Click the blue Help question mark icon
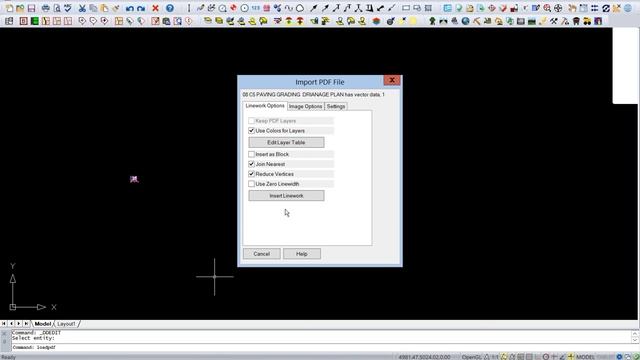Image resolution: width=640 pixels, height=360 pixels. [170, 8]
